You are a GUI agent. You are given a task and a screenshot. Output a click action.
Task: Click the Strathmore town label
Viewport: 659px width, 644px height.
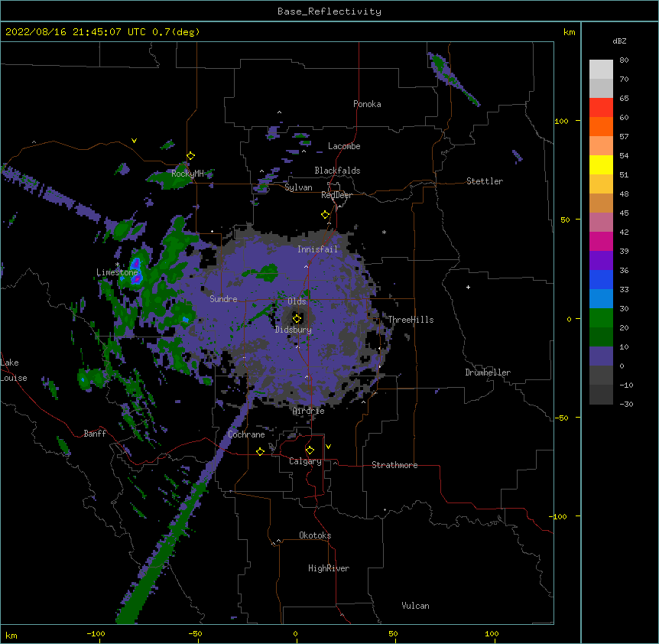(394, 465)
